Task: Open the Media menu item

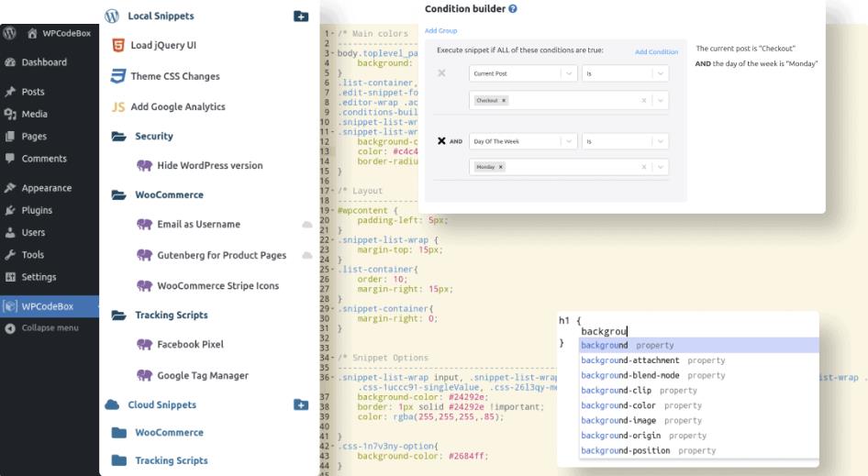Action: (34, 114)
